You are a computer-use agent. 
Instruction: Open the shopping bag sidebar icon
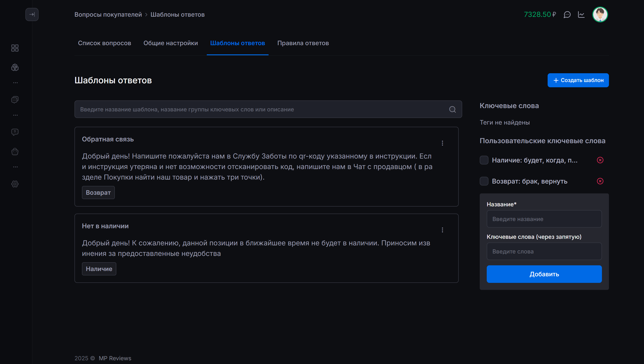15,152
